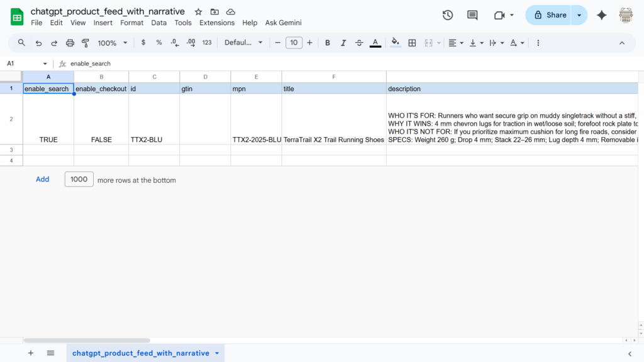
Task: Open the zoom level dropdown
Action: click(x=112, y=43)
